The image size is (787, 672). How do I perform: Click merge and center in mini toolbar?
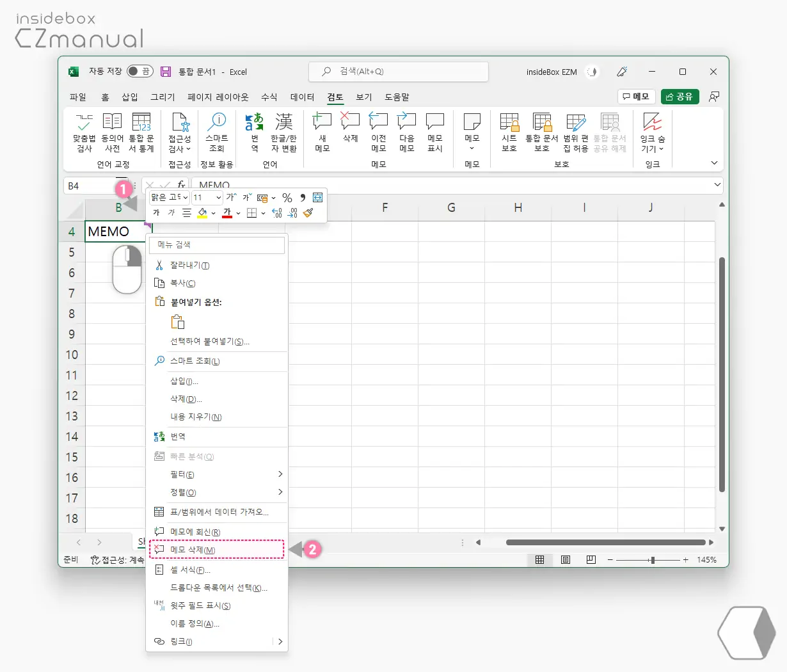[317, 198]
